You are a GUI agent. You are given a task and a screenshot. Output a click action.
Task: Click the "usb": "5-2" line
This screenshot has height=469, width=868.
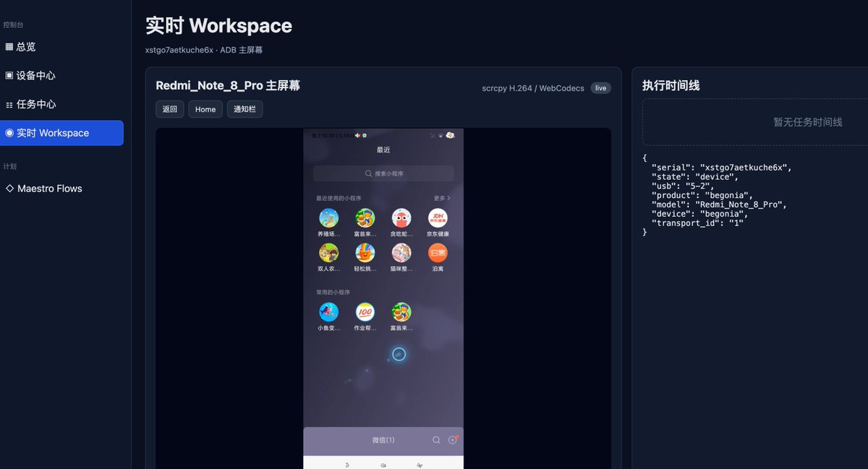682,186
